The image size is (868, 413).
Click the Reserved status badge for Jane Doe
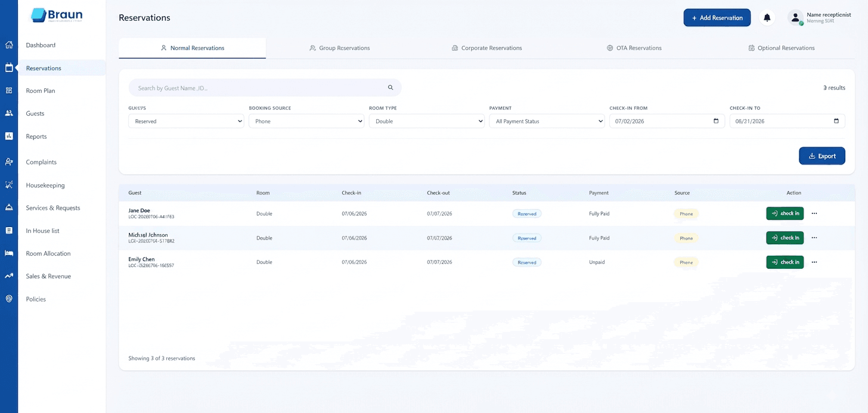point(527,213)
